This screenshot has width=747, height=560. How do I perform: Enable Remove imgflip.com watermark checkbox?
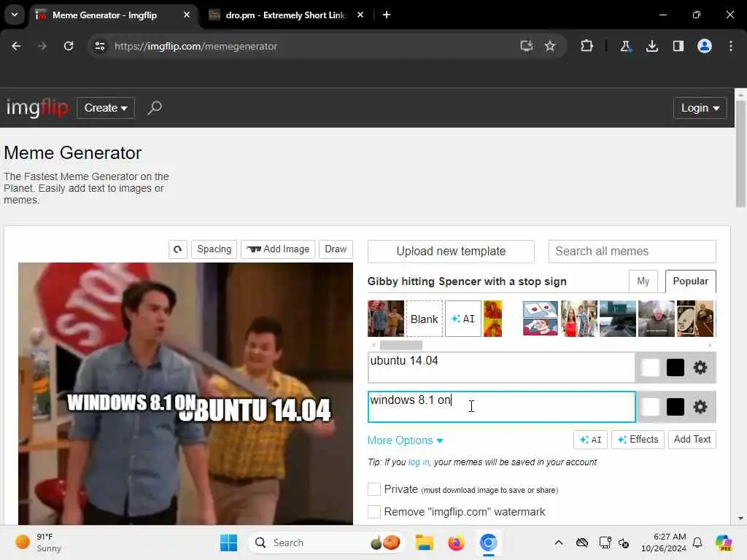(374, 512)
